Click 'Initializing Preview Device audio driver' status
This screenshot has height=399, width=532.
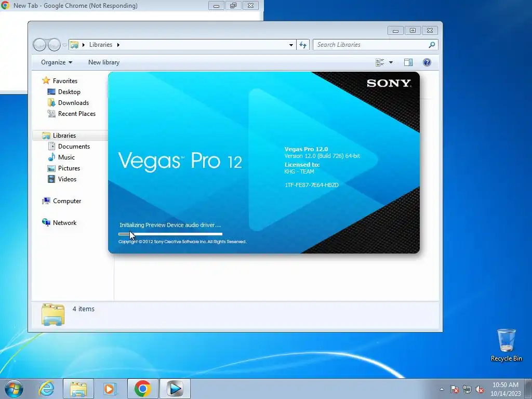170,225
